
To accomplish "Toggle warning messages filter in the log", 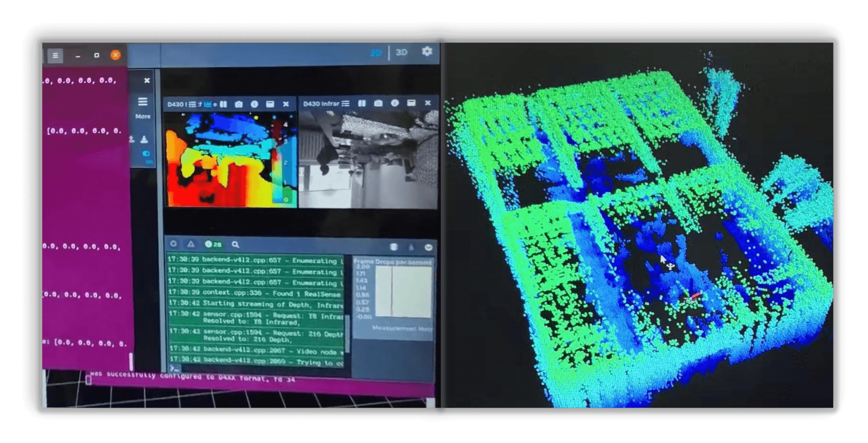I will (x=191, y=244).
